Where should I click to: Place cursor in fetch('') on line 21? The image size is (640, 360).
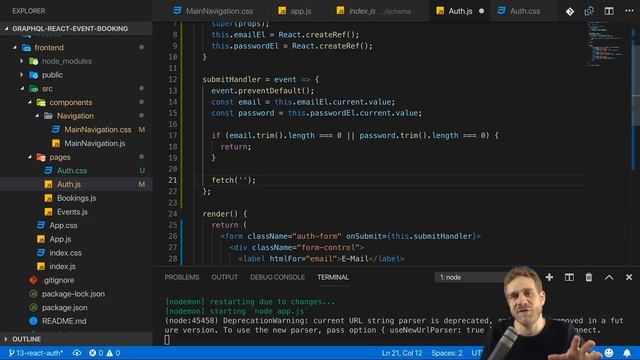coord(233,180)
